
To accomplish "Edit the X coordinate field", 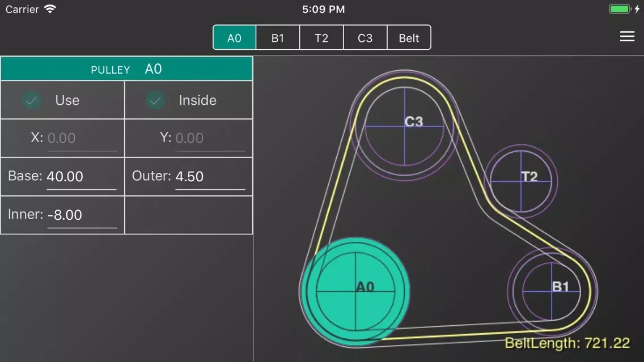I will tap(82, 138).
